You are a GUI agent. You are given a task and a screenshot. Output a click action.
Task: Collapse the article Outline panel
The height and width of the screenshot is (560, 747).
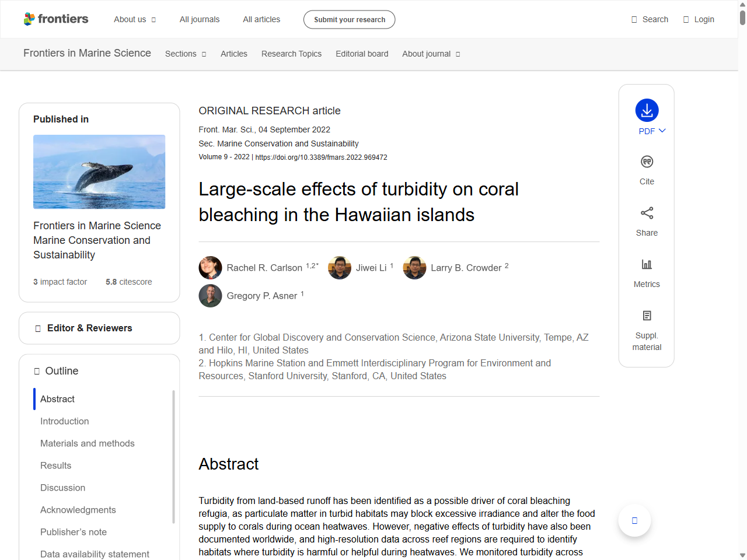(x=36, y=371)
